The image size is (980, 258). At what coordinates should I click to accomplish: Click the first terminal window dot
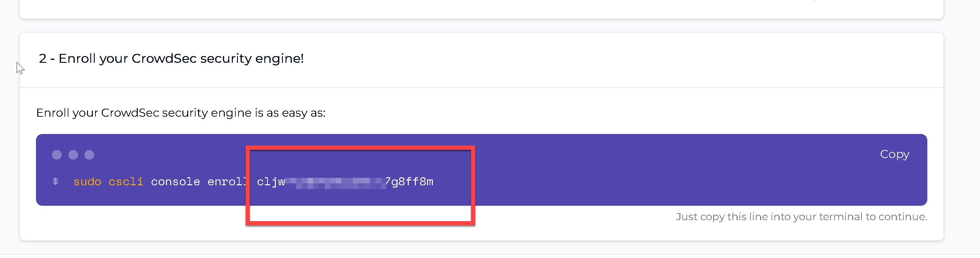(x=57, y=155)
